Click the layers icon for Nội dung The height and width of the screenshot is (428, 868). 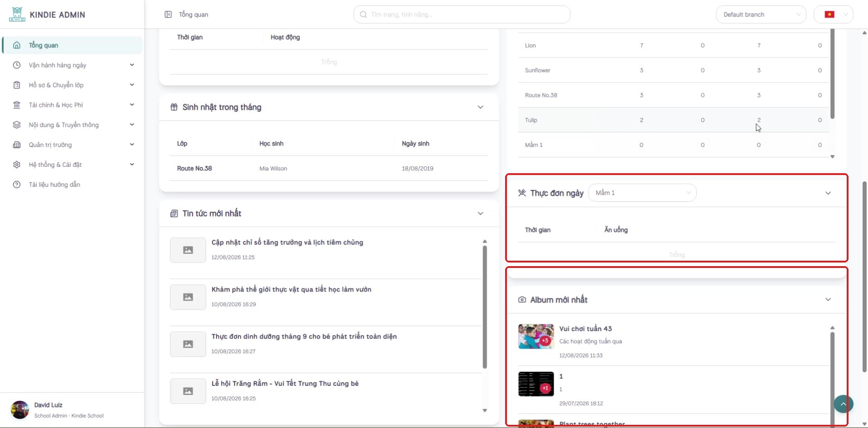[17, 125]
